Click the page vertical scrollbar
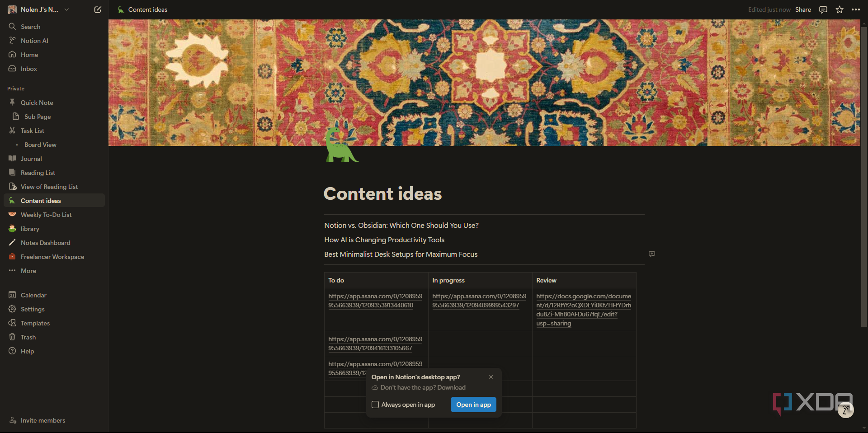868x433 pixels. tap(864, 176)
